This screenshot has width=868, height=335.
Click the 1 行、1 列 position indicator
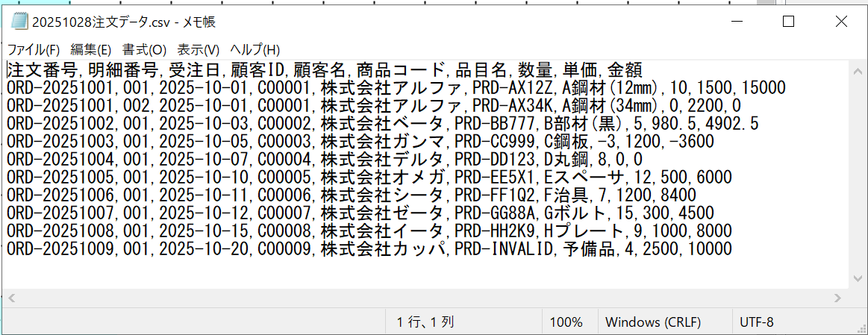click(425, 322)
